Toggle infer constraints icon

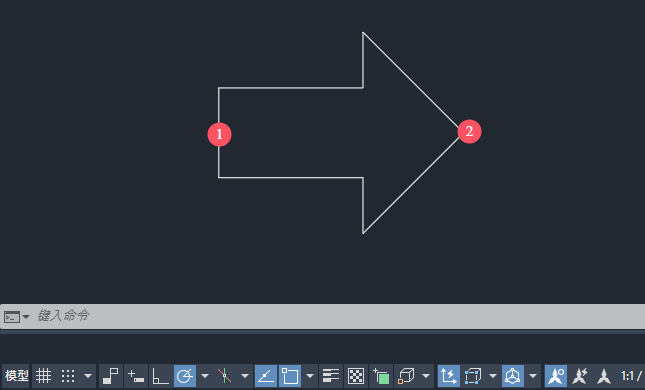(x=110, y=376)
